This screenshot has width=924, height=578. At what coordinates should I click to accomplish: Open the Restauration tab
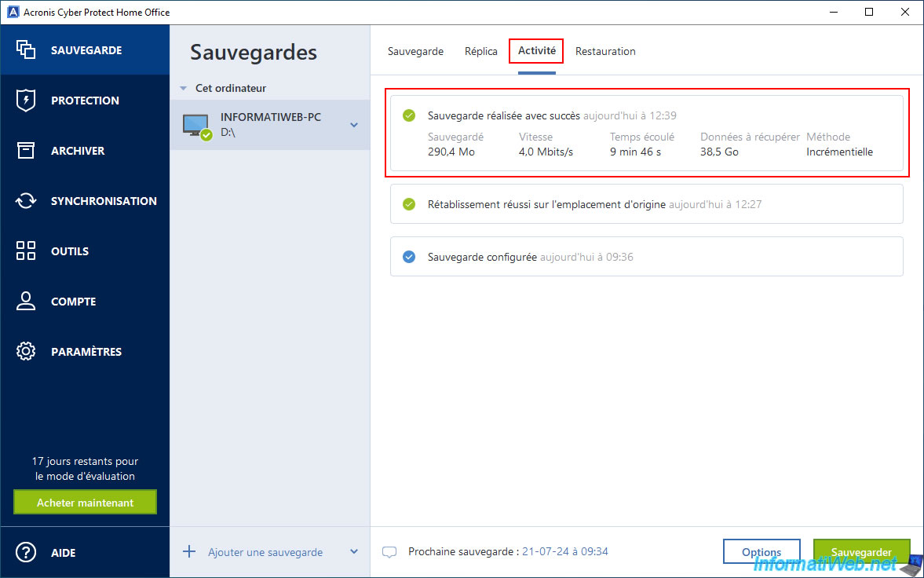[605, 51]
